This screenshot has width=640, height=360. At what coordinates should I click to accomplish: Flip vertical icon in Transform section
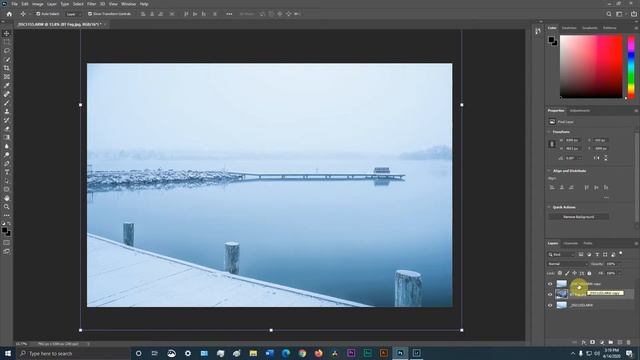(606, 158)
